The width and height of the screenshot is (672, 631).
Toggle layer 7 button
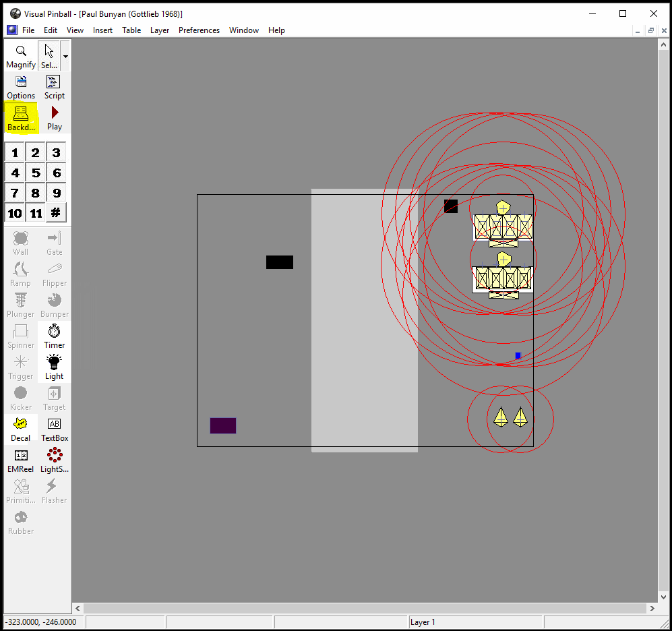tap(15, 193)
